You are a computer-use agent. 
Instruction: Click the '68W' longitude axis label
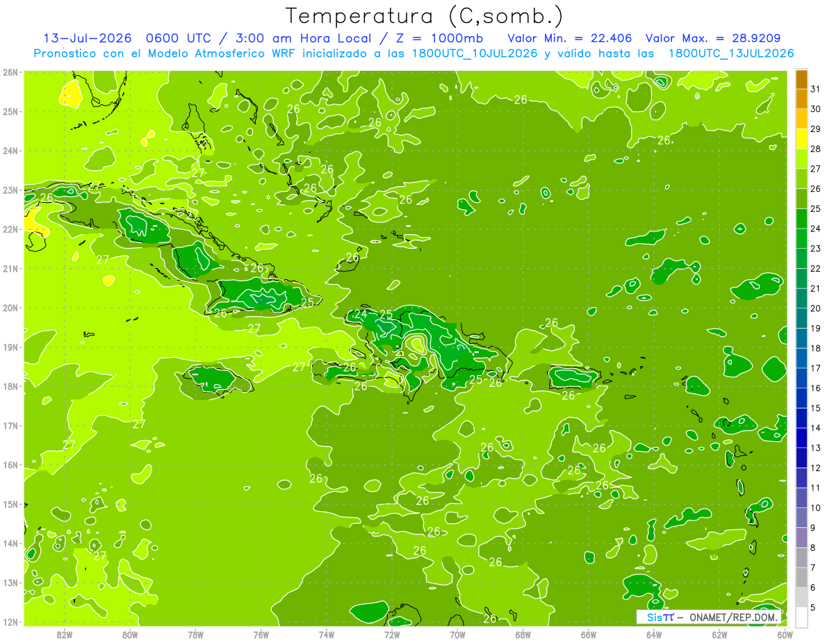[523, 634]
